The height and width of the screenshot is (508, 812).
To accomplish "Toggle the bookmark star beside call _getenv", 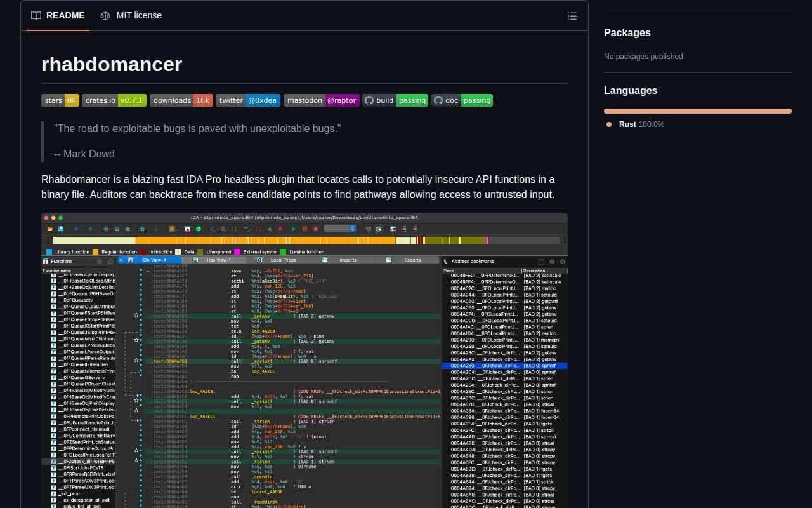I will pyautogui.click(x=136, y=316).
